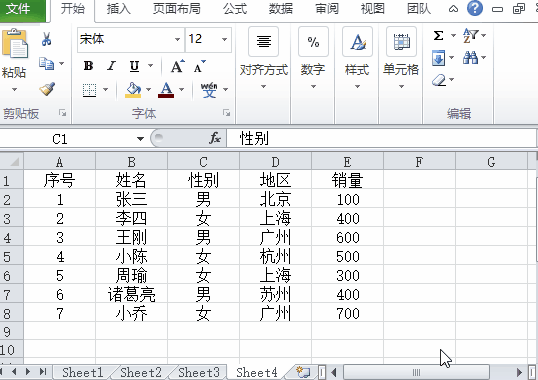This screenshot has height=380, width=538.
Task: Minimize the ribbon with caret icon
Action: (x=454, y=9)
